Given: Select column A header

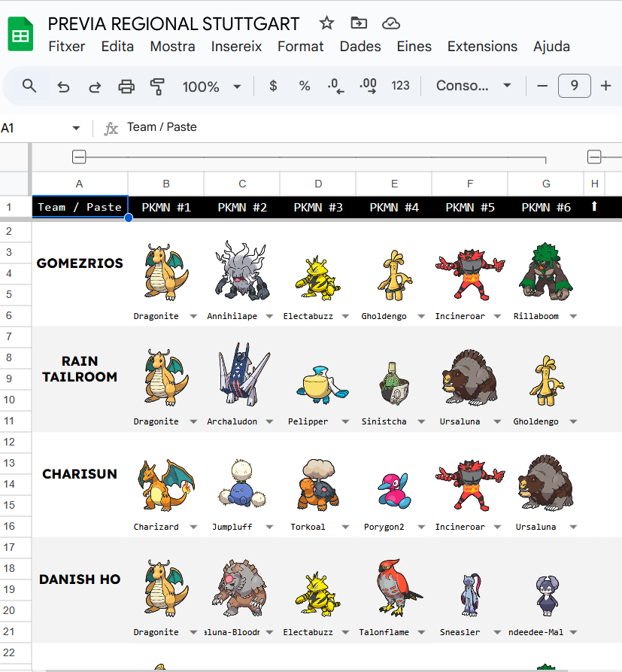Looking at the screenshot, I should 80,184.
